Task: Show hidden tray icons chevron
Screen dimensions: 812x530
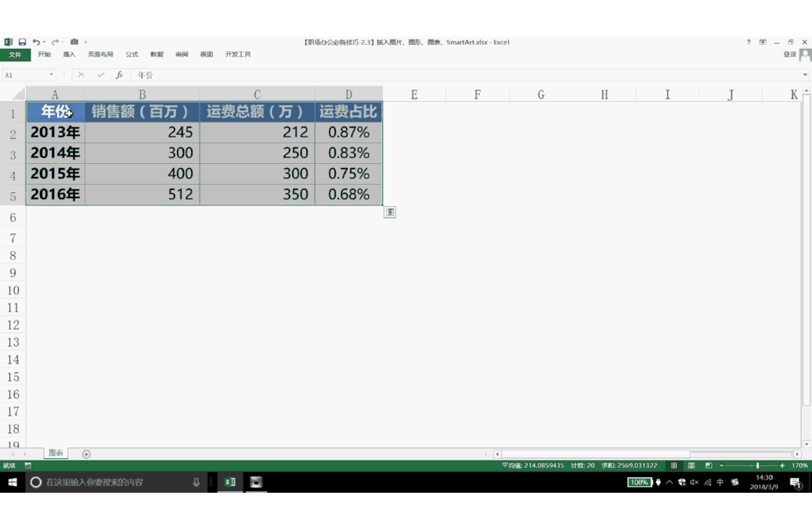Action: 669,482
